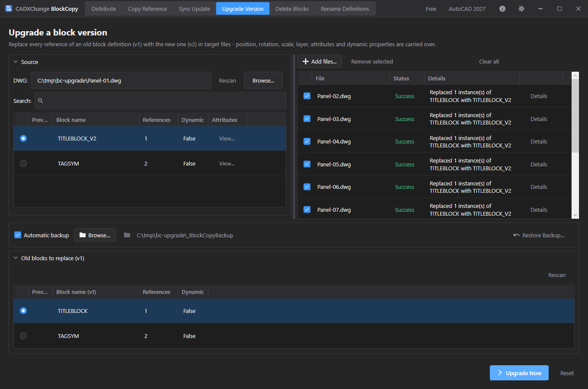Uncheck the Panel-02.dwg checkbox
The height and width of the screenshot is (389, 588).
point(307,96)
